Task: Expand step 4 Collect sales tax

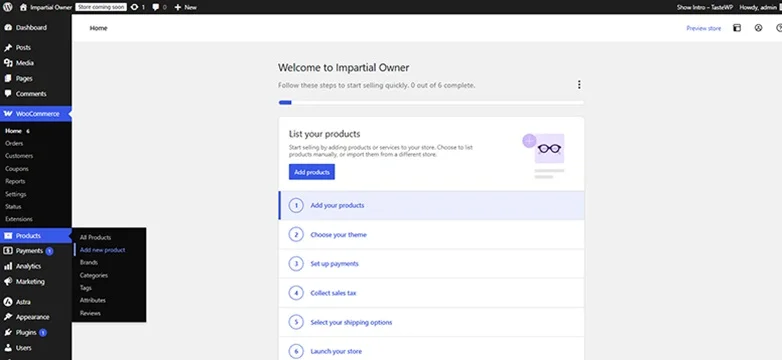Action: click(x=431, y=293)
